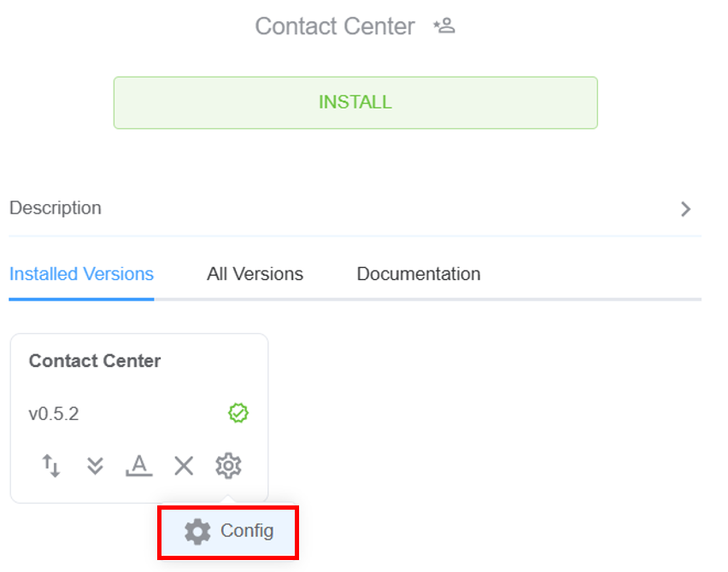This screenshot has height=572, width=728.
Task: Click the green verified badge beside v0.5.2
Action: coord(238,413)
